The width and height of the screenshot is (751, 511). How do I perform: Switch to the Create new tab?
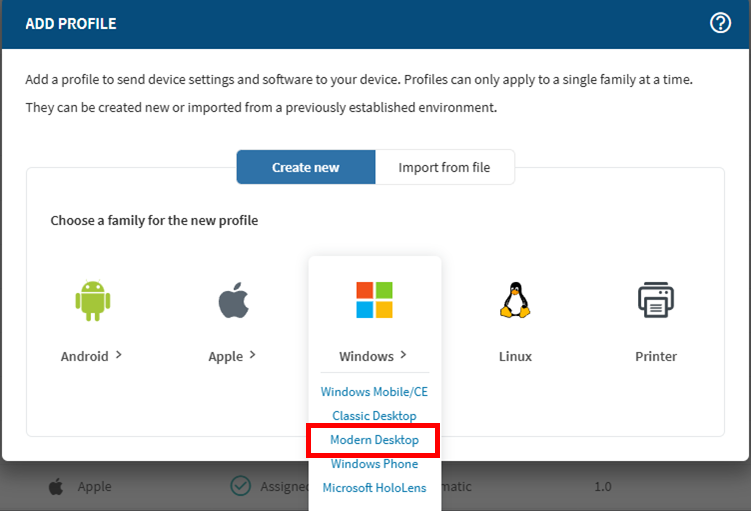(x=305, y=167)
